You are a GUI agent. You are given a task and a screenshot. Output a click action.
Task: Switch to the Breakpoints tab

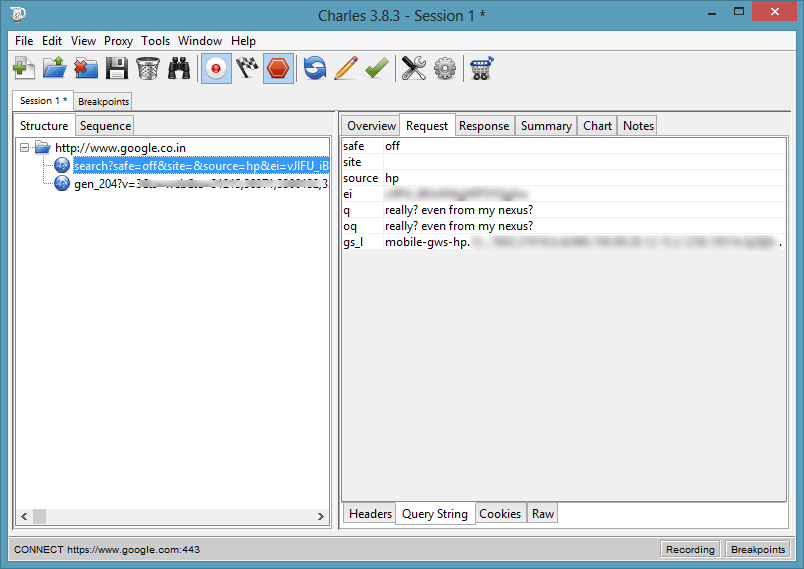[x=103, y=101]
